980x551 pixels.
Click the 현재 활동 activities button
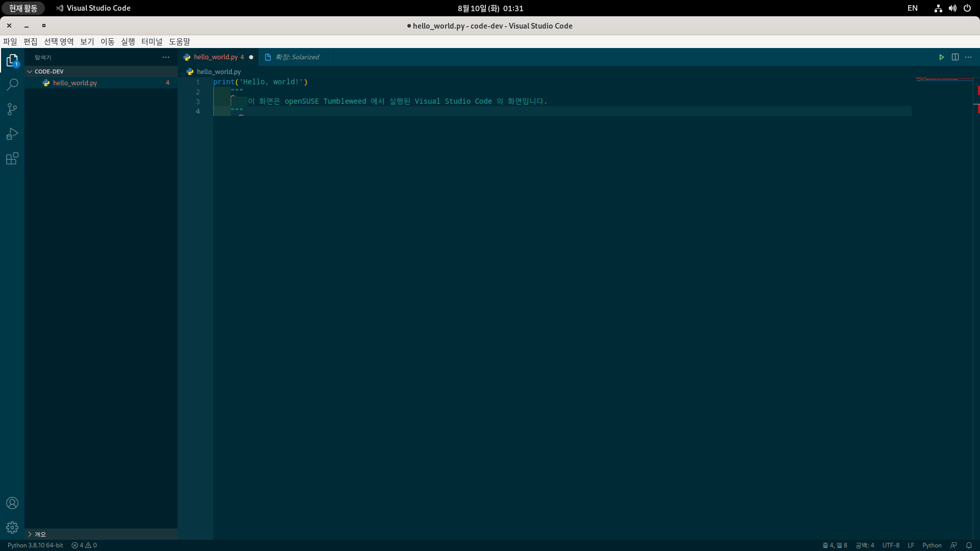click(23, 8)
